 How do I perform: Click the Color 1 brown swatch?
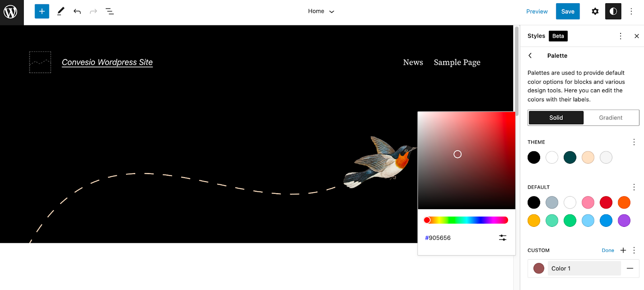[x=539, y=268]
